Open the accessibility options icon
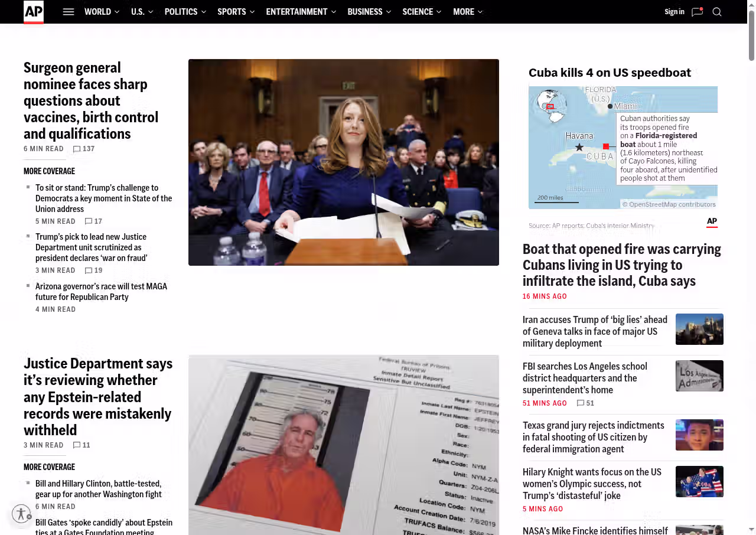This screenshot has height=535, width=756. pos(21,513)
